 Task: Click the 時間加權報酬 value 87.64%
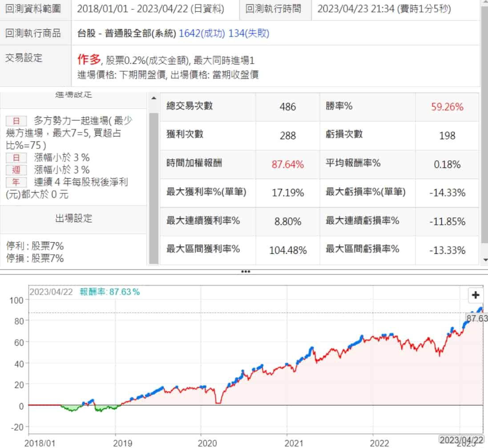(x=288, y=165)
